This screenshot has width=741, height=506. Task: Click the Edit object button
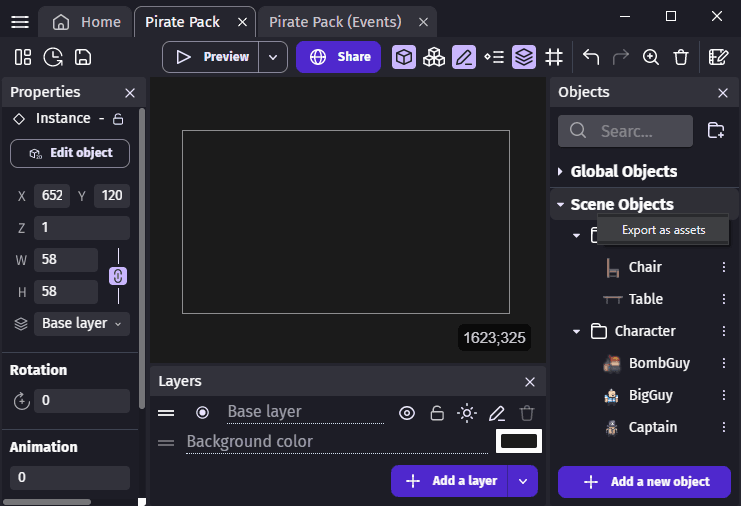[70, 153]
